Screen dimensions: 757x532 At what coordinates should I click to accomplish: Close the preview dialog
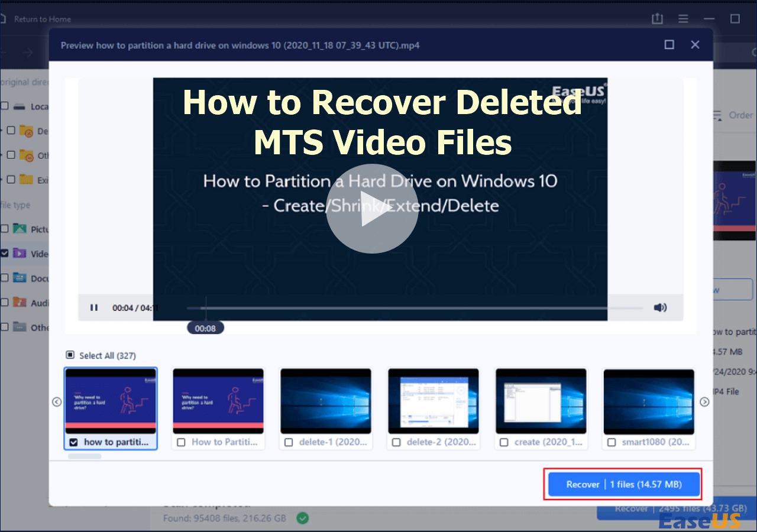coord(695,45)
